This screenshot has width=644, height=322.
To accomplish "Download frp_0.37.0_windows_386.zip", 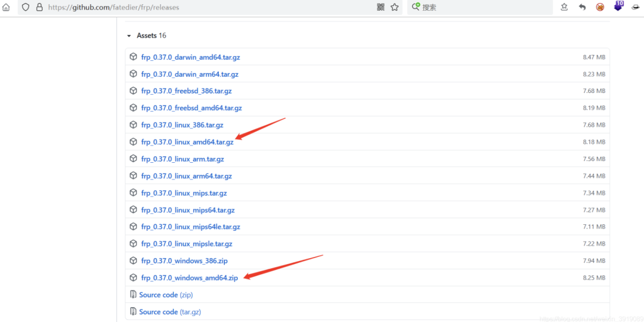I will click(x=184, y=261).
